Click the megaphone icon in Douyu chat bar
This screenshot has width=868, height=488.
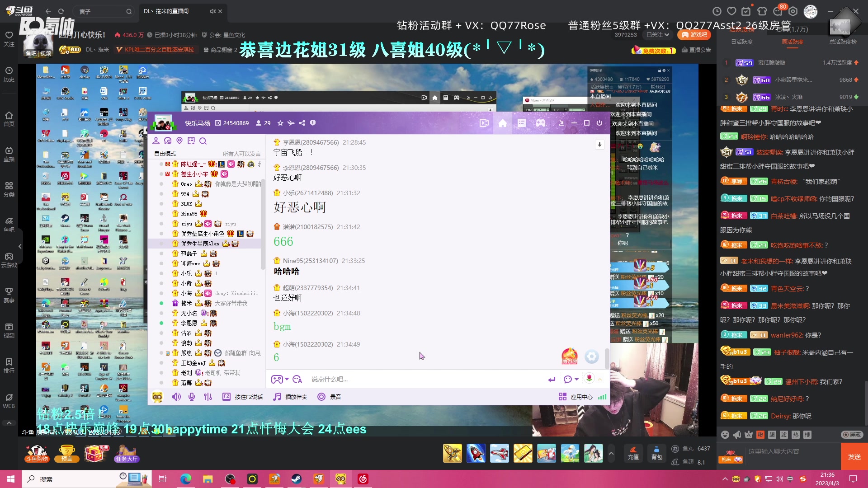click(737, 435)
